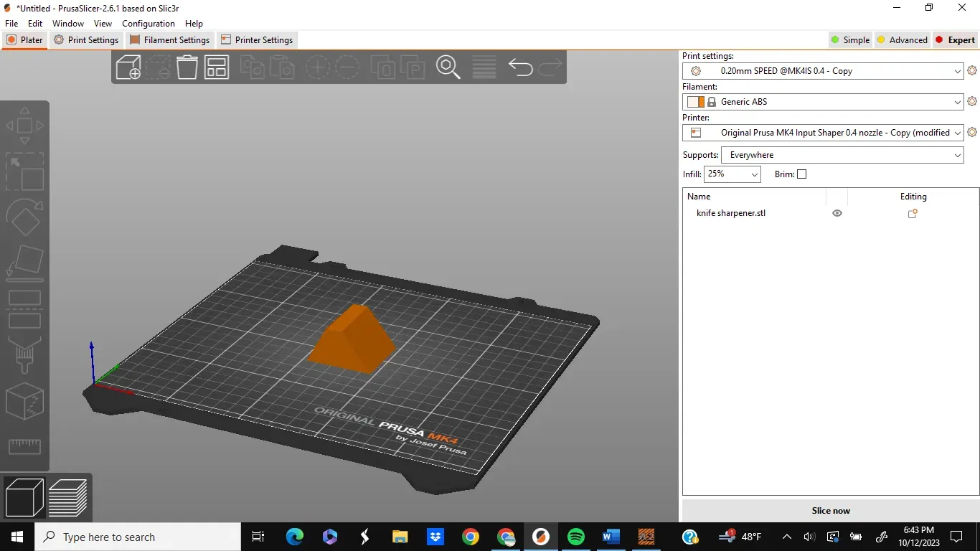Click the Slice now button
980x551 pixels.
[x=831, y=511]
